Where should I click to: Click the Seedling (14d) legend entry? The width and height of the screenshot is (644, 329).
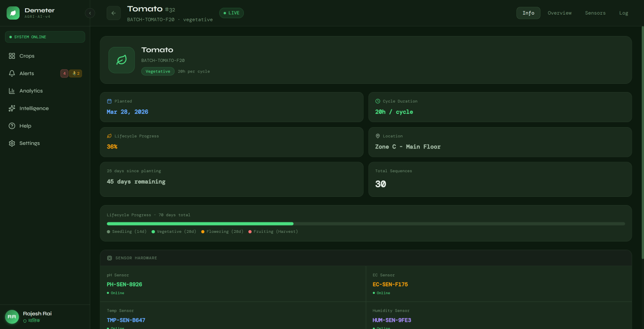click(x=127, y=231)
